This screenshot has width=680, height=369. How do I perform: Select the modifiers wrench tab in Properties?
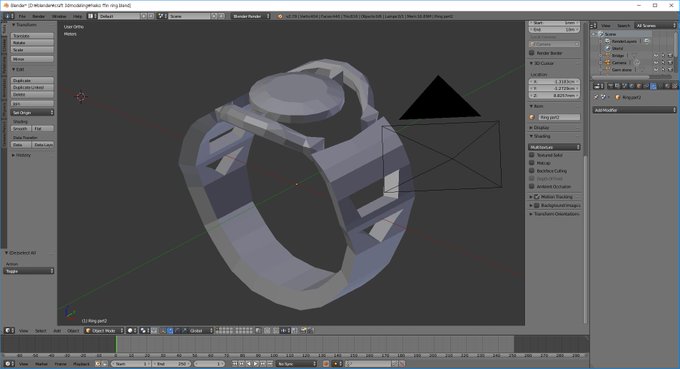point(653,86)
